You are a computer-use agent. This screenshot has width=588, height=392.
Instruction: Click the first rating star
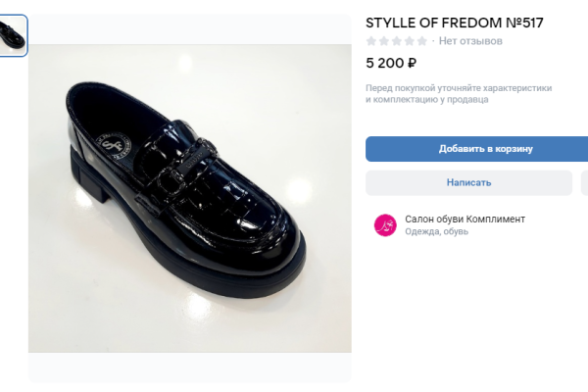coord(371,41)
